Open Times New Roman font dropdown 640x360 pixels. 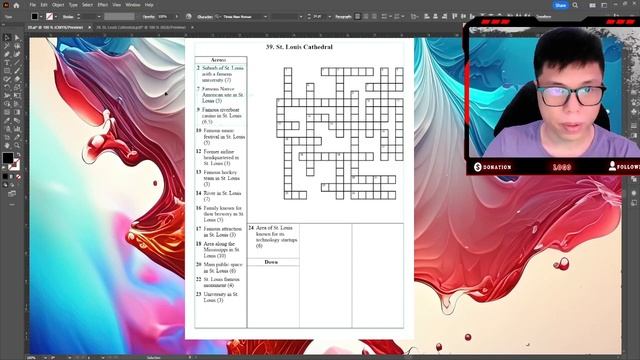click(x=265, y=17)
